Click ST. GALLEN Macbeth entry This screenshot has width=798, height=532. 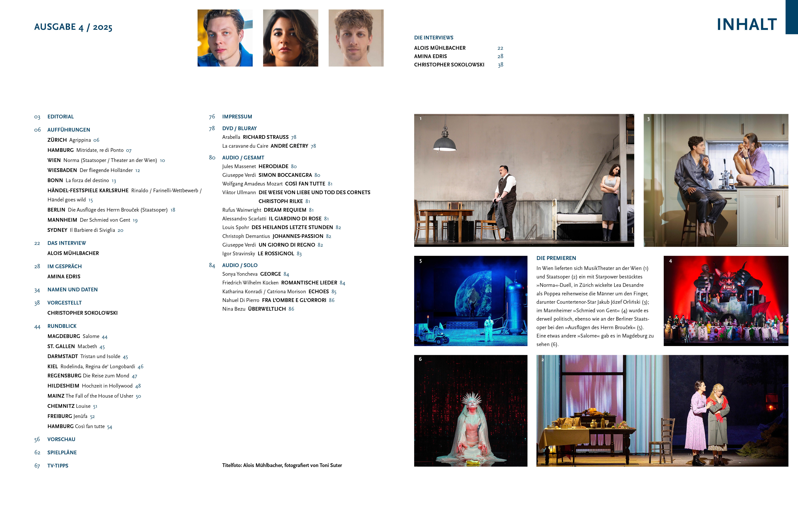click(x=76, y=347)
